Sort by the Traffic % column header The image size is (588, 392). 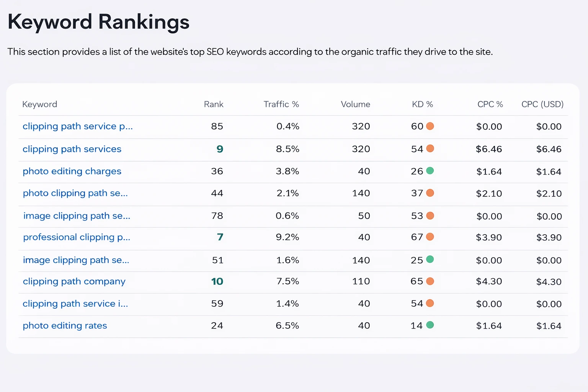(x=281, y=104)
